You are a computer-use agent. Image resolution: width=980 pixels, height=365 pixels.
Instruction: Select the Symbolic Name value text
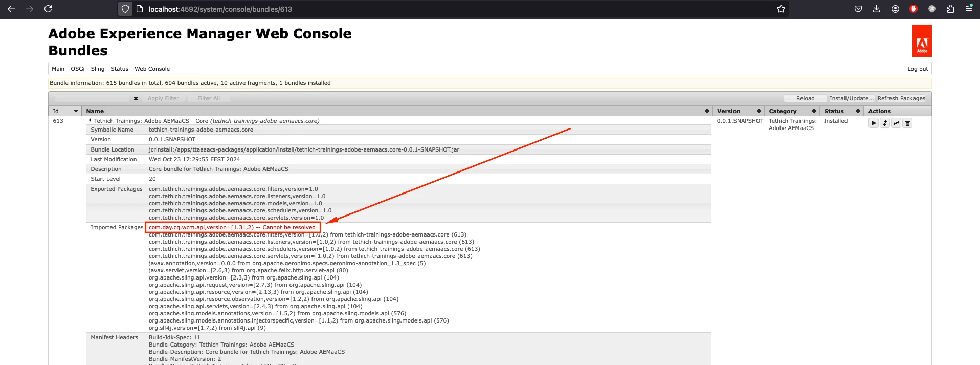click(201, 130)
